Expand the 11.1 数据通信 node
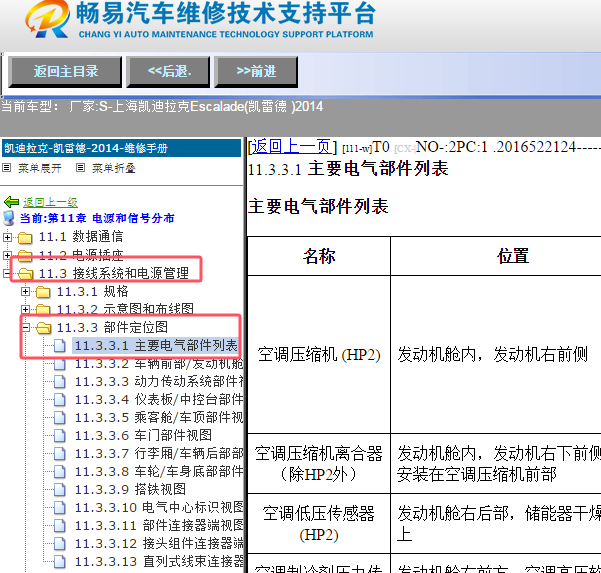Viewport: 601px width, 573px height. (7, 237)
